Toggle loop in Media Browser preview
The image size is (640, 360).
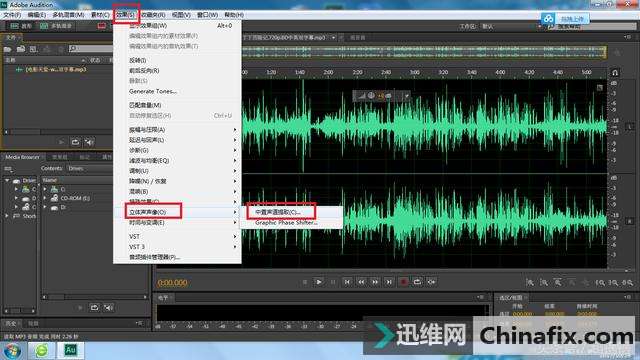(94, 307)
